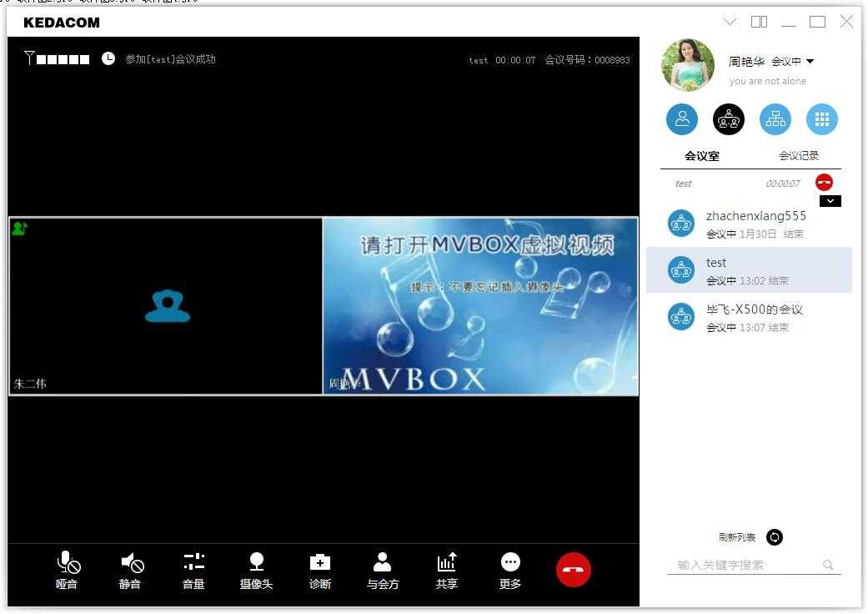Click the search magnifier icon
The image size is (868, 614).
pos(828,566)
